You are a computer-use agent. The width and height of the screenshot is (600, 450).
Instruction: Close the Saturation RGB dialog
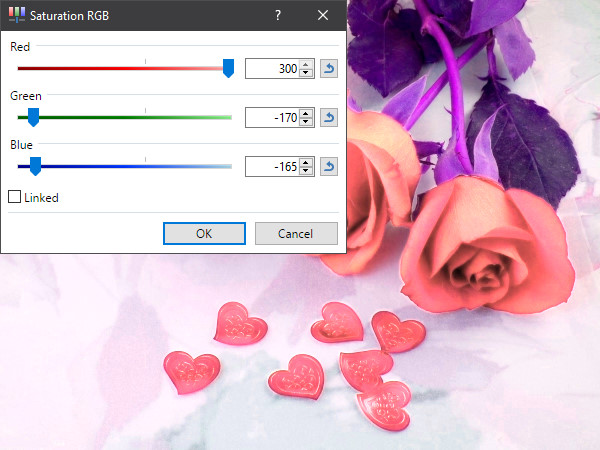[x=323, y=15]
